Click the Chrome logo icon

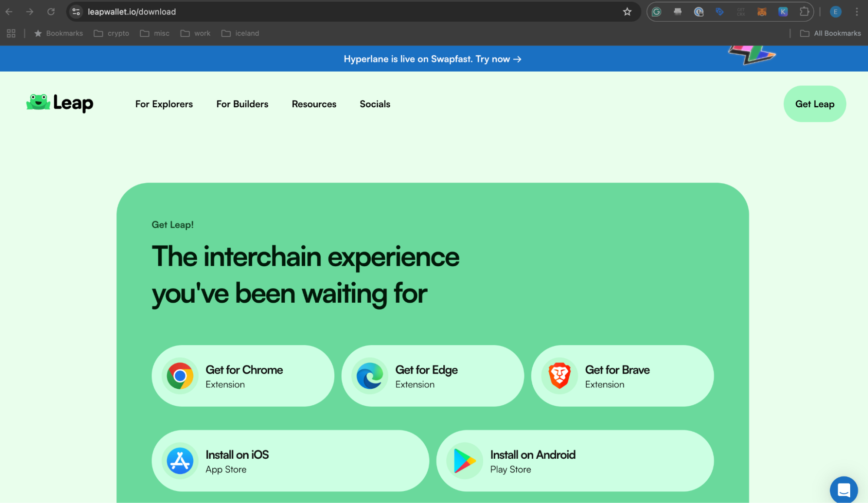(x=180, y=376)
